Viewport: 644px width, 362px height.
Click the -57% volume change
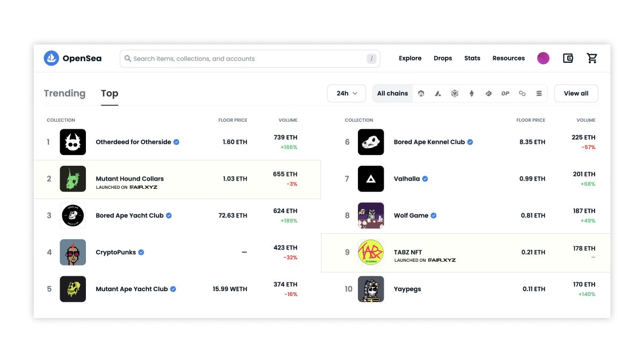588,147
